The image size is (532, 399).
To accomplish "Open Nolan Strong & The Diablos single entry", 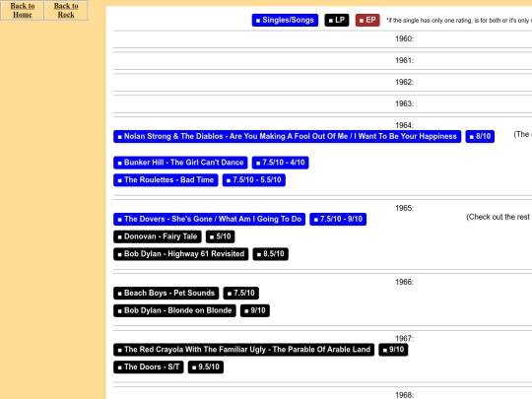I will (x=287, y=136).
